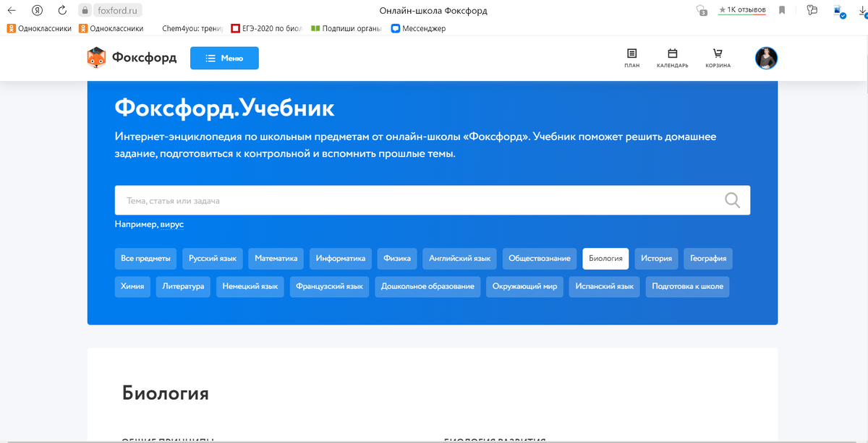This screenshot has width=868, height=443.
Task: Select the Литература subject tab
Action: pyautogui.click(x=184, y=286)
